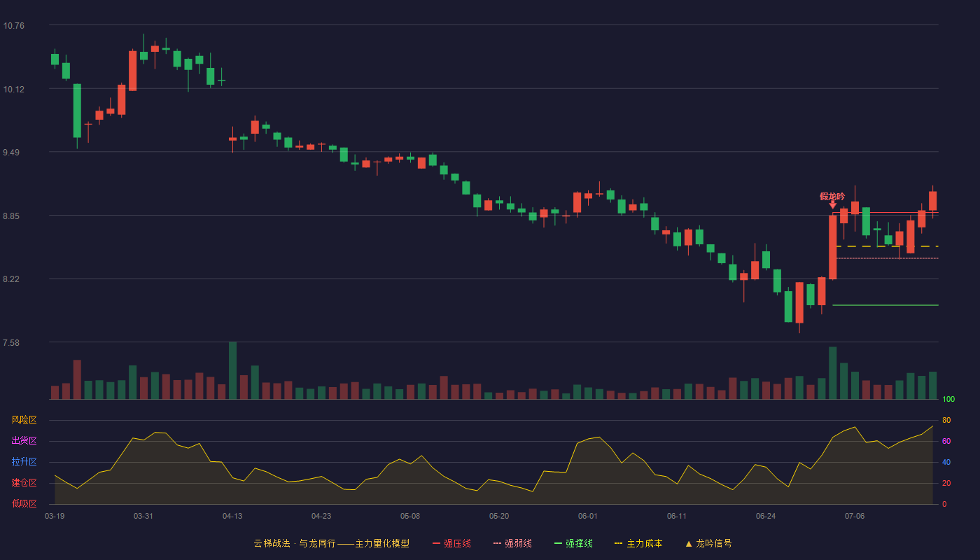Select the 拉升区 zone label
Image resolution: width=980 pixels, height=560 pixels.
[x=24, y=462]
